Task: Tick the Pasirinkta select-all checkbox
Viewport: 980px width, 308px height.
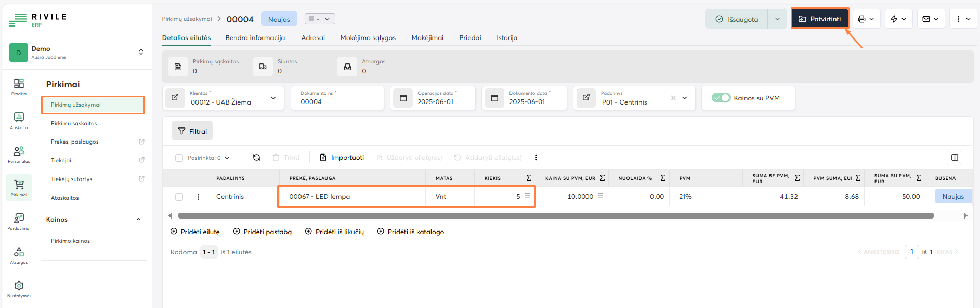Action: click(x=179, y=158)
